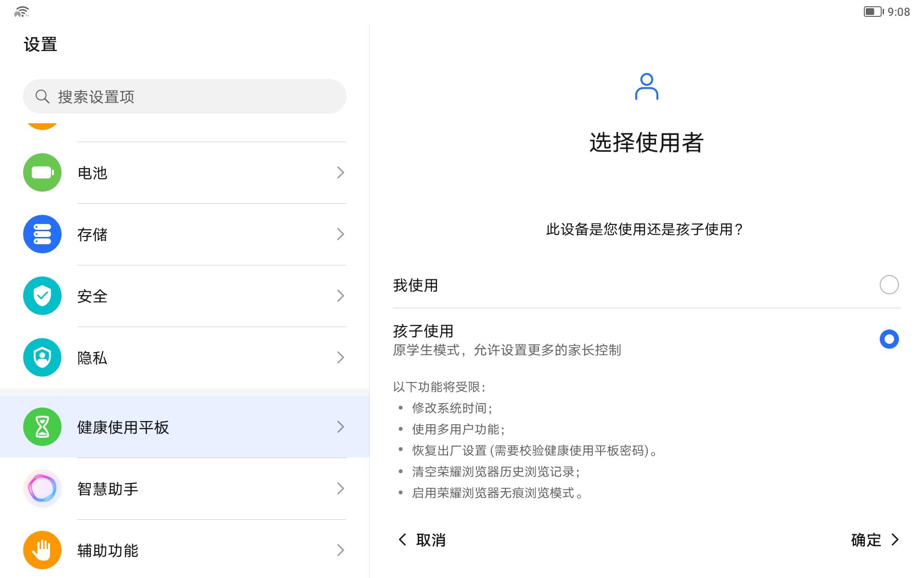Viewport: 924px width, 578px height.
Task: Select the 存储 storage icon
Action: pos(42,235)
